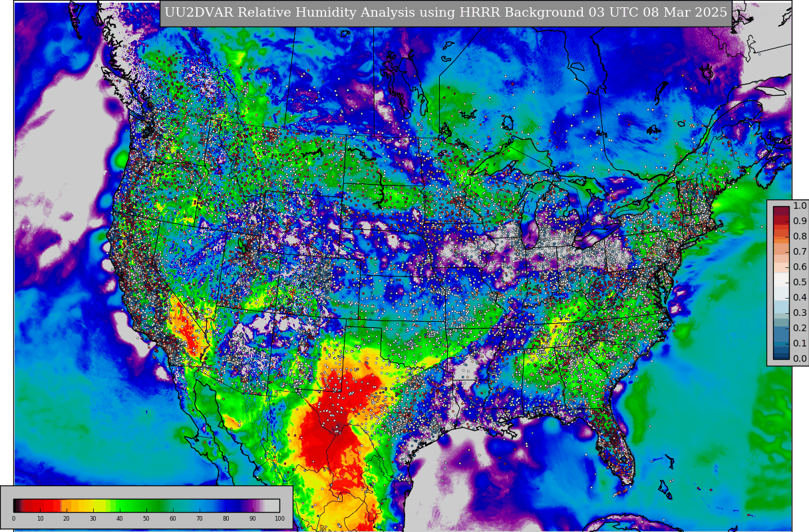This screenshot has width=809, height=532.
Task: Click the '50' tick label on humidity colorbar
Action: tap(146, 519)
